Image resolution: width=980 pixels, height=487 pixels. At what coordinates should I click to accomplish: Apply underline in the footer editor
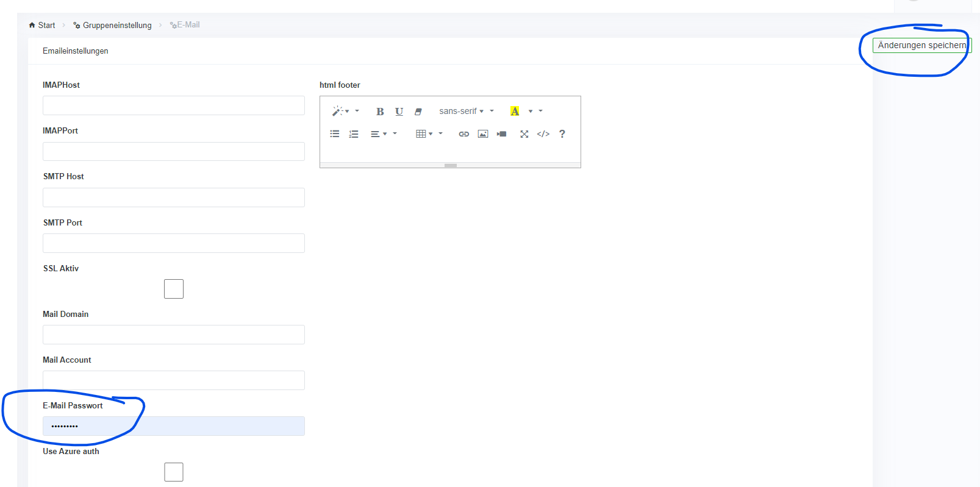[399, 112]
